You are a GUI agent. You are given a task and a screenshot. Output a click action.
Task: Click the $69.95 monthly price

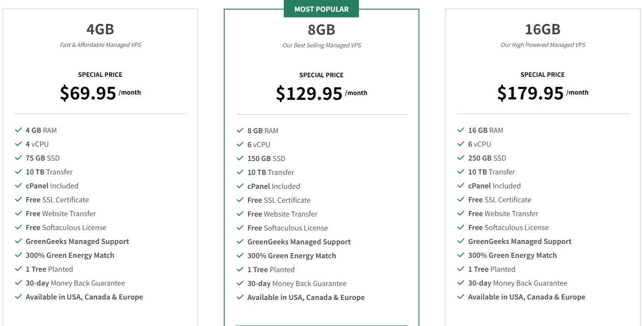(88, 93)
